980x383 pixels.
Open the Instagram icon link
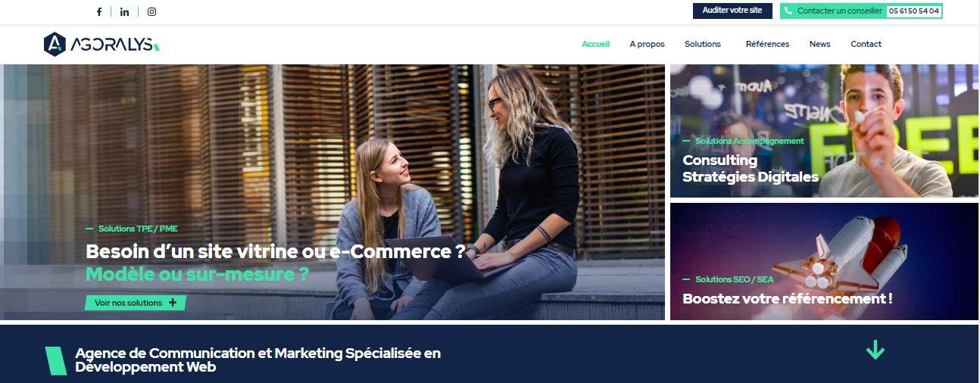click(151, 11)
